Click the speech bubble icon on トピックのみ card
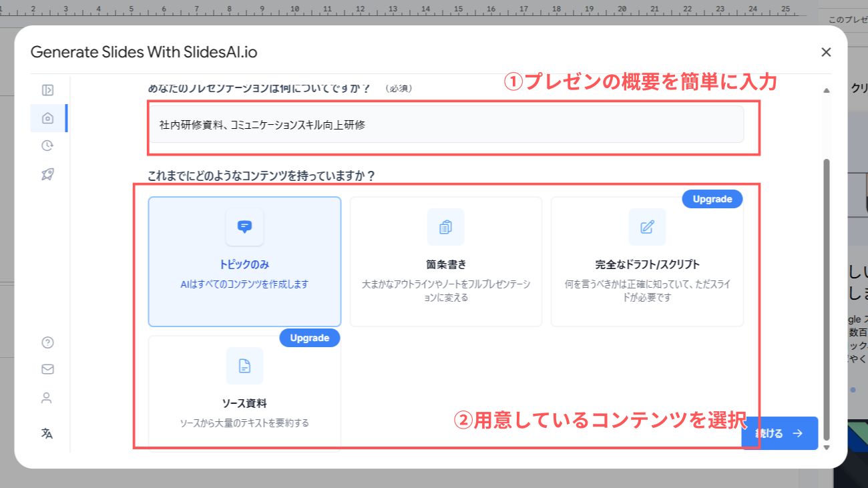The image size is (868, 488). pos(244,227)
